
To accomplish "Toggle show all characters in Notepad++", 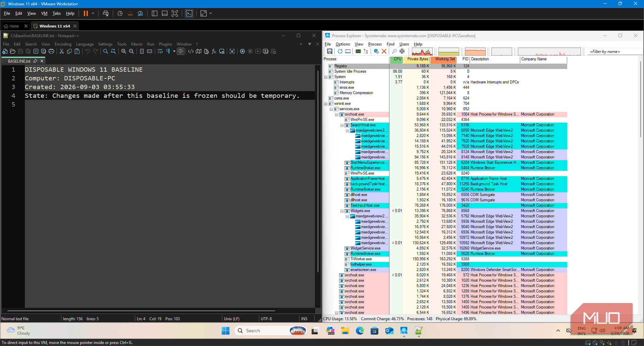I will point(168,51).
